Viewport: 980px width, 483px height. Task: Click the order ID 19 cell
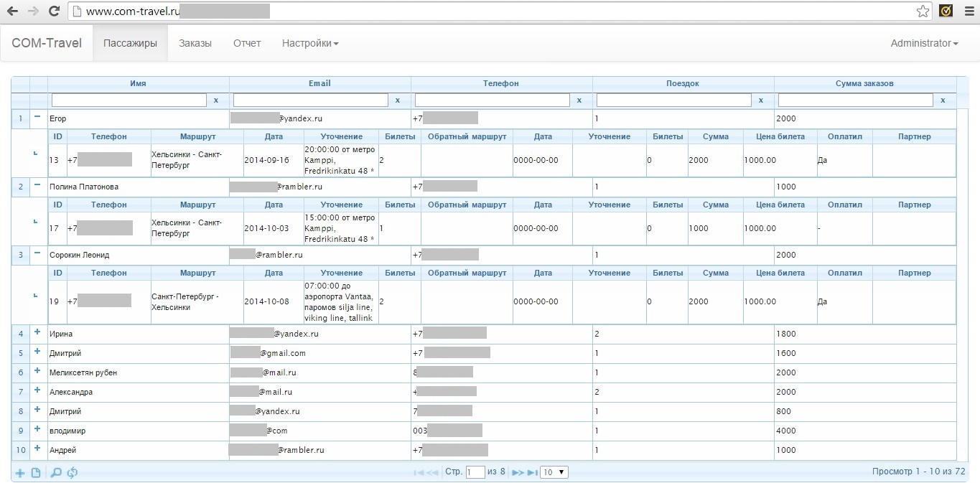point(57,301)
